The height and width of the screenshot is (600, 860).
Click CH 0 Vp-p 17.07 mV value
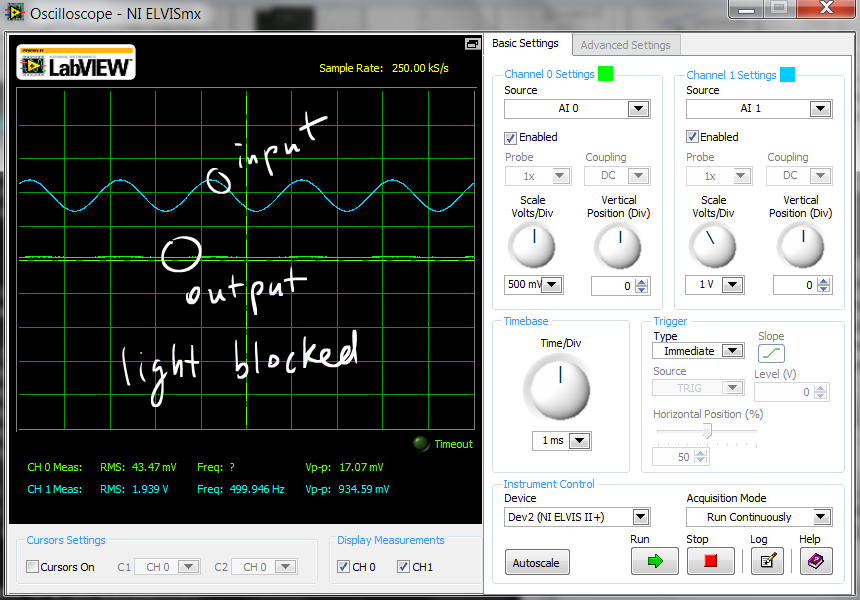pos(361,467)
